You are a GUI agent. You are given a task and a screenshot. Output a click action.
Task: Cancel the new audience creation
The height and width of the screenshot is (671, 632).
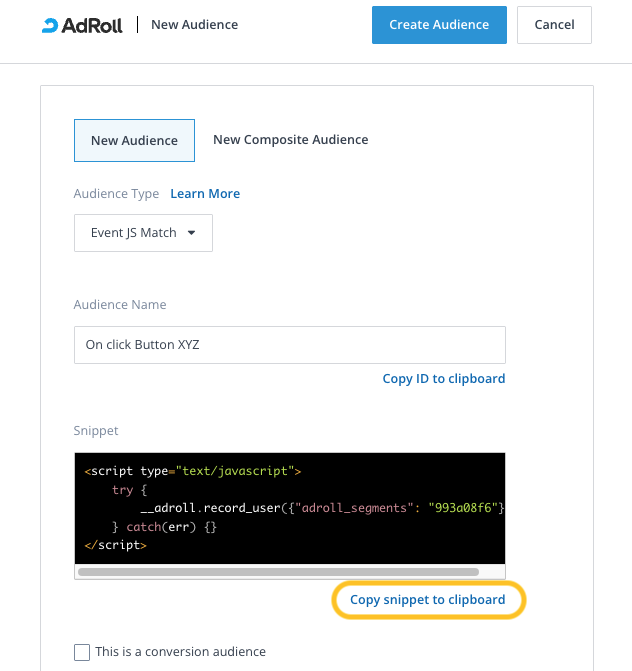click(554, 25)
